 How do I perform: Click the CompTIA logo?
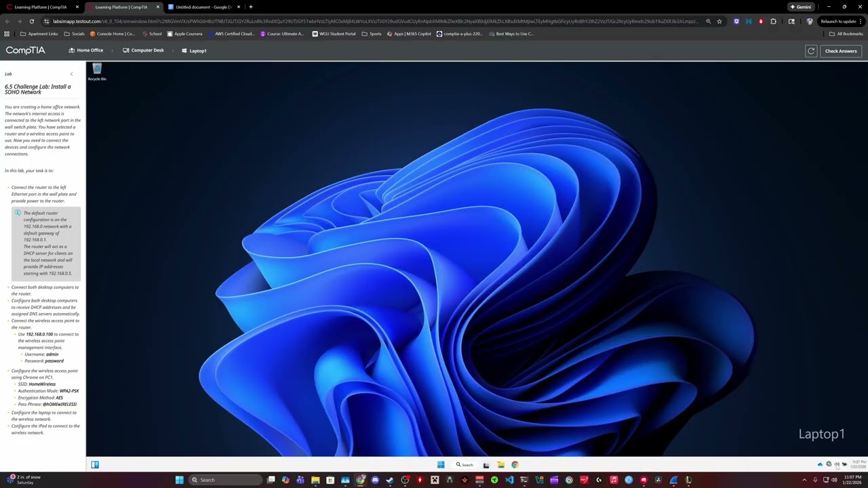point(27,51)
